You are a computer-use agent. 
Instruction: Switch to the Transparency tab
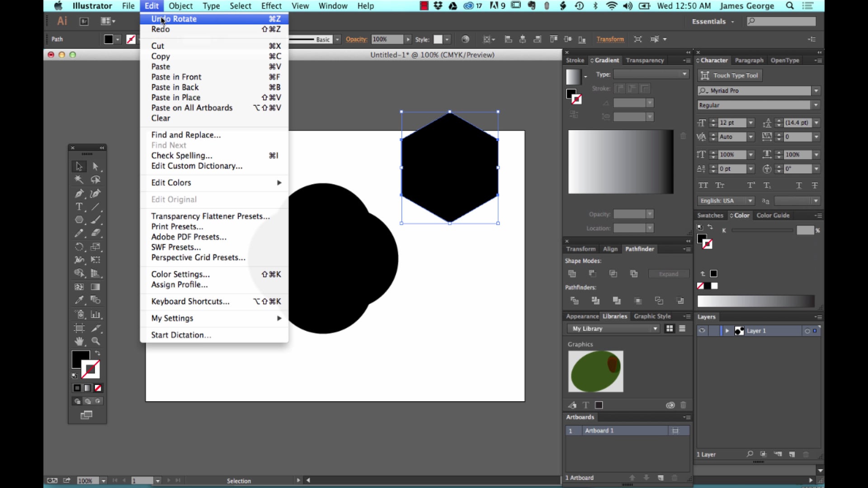(x=644, y=60)
